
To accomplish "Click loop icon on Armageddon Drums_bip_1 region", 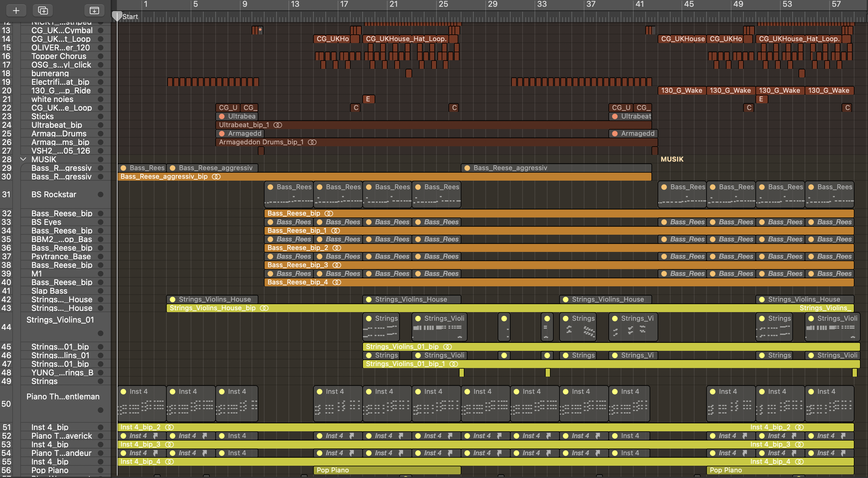I will click(x=312, y=142).
